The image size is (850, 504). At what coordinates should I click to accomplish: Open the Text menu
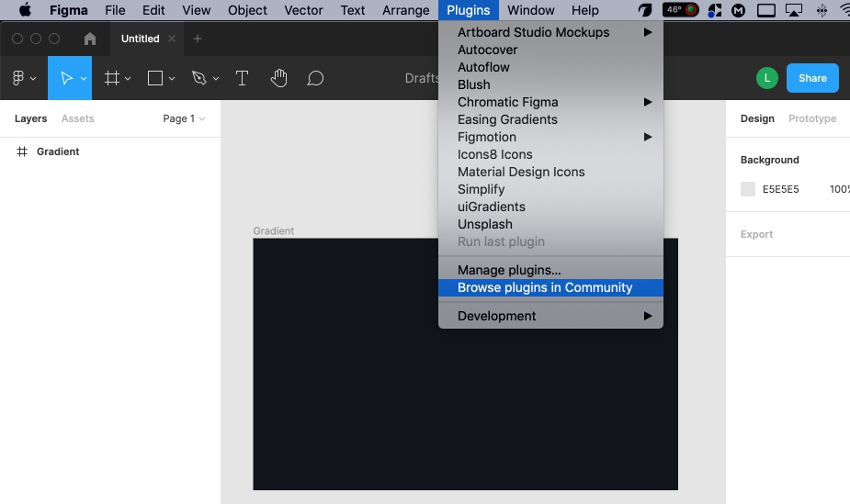pyautogui.click(x=352, y=10)
